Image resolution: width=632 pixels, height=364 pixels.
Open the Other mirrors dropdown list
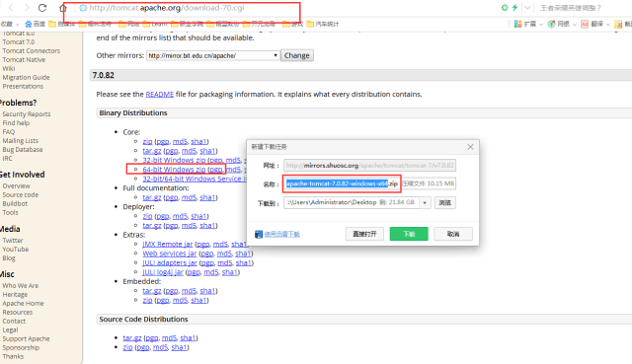(213, 55)
